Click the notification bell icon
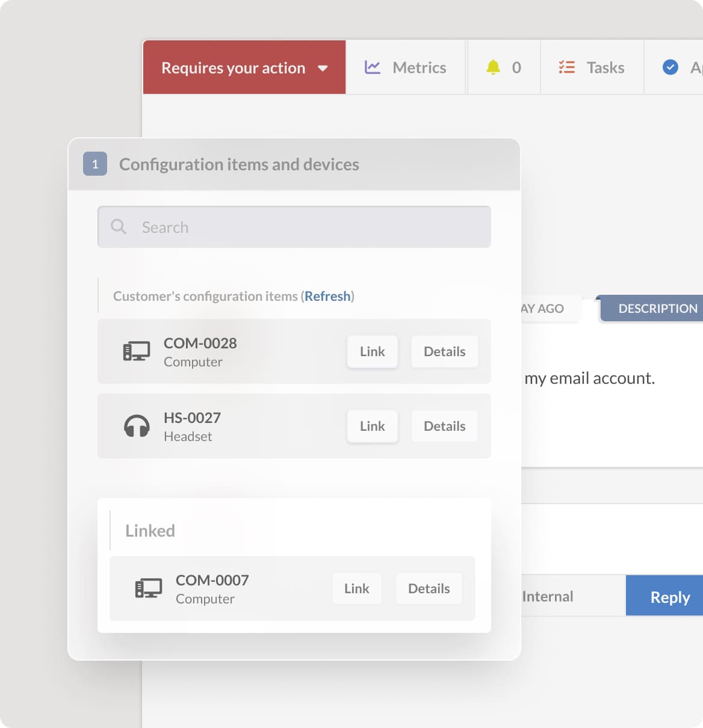The width and height of the screenshot is (703, 728). click(x=493, y=67)
